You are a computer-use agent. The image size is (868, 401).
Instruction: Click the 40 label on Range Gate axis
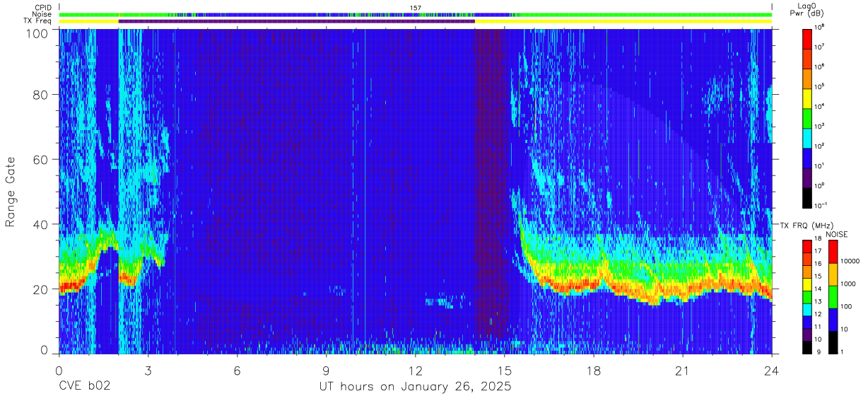click(40, 224)
